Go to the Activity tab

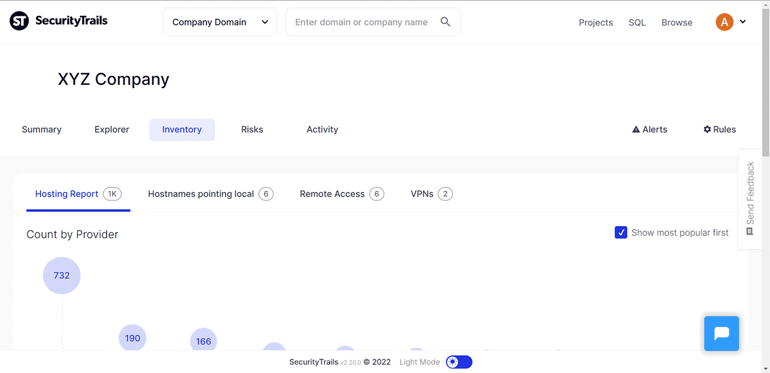[322, 130]
